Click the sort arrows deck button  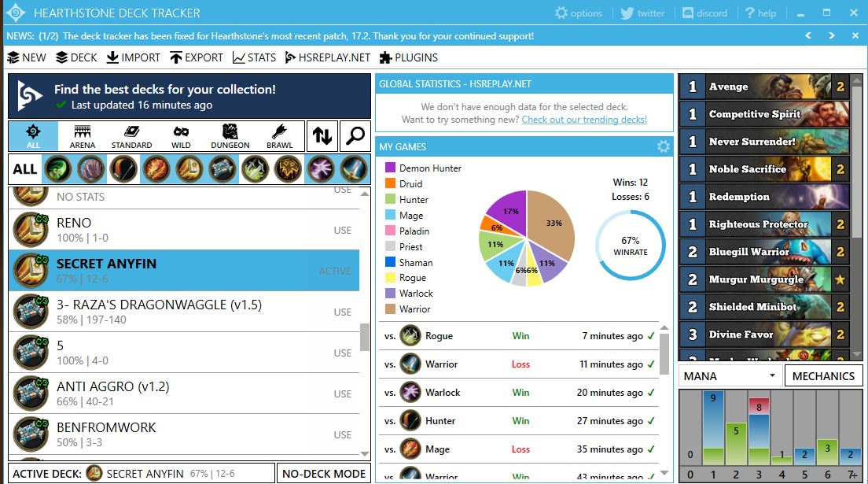click(322, 136)
